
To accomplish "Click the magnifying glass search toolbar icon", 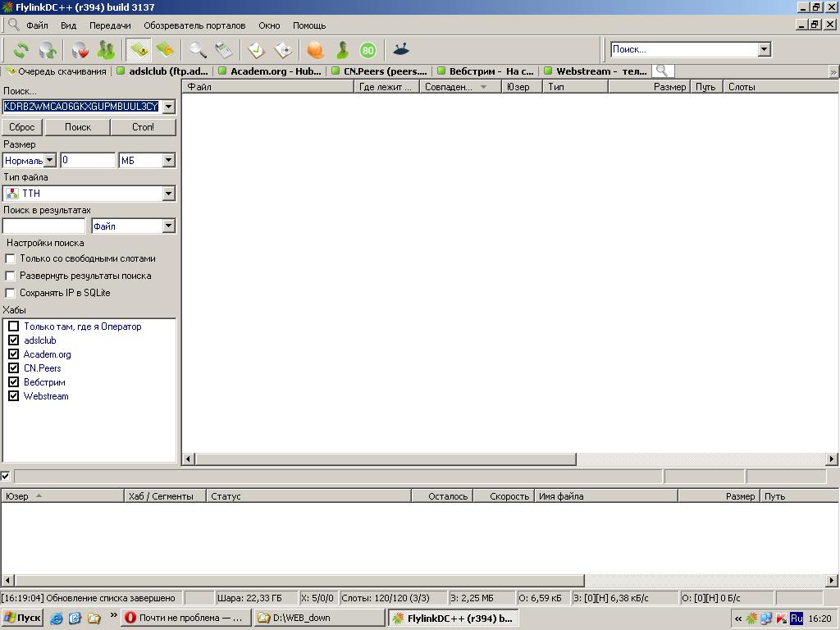I will tap(198, 50).
